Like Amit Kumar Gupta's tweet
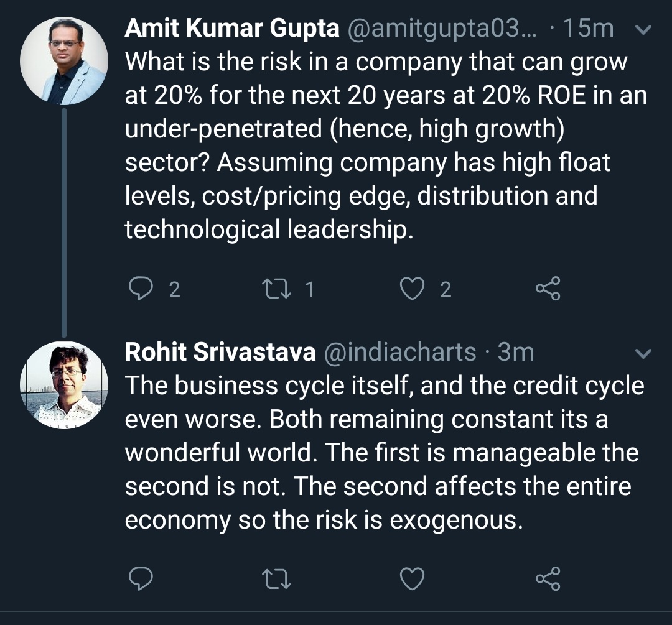The width and height of the screenshot is (672, 625). point(412,289)
